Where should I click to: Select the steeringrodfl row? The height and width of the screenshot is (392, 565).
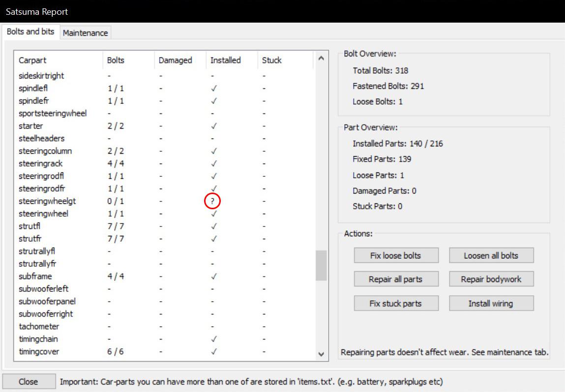(164, 176)
